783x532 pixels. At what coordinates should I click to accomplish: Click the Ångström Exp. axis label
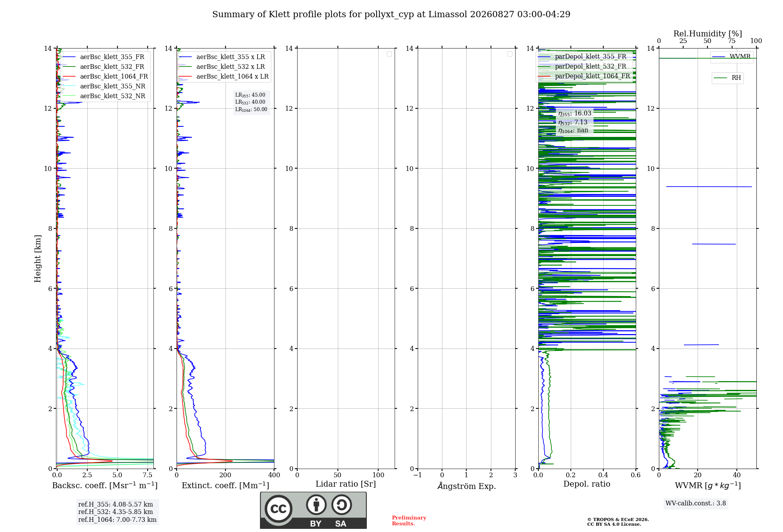(x=467, y=486)
